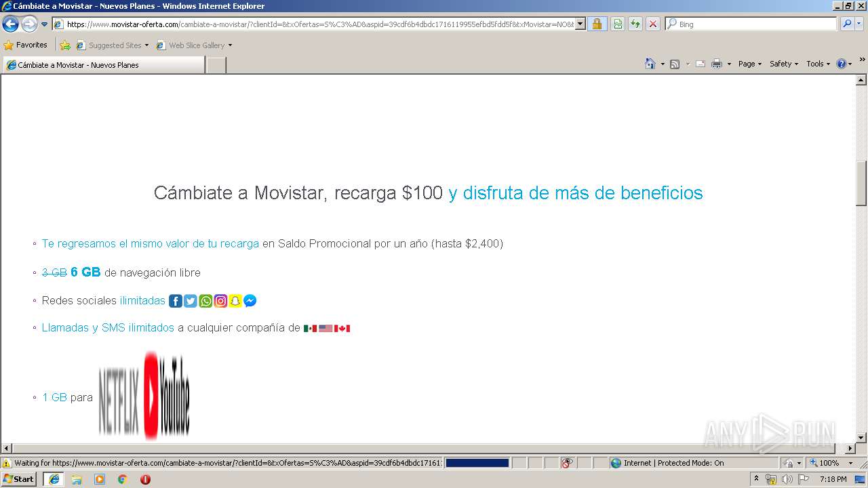Image resolution: width=868 pixels, height=488 pixels.
Task: Add page to Favorites bar icon
Action: click(65, 45)
